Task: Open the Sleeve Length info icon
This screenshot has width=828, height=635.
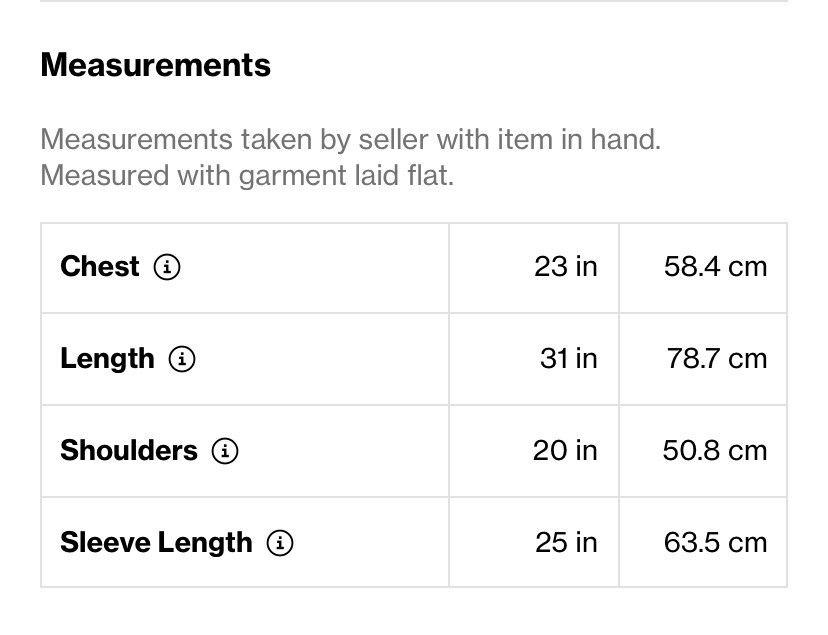Action: [x=280, y=543]
